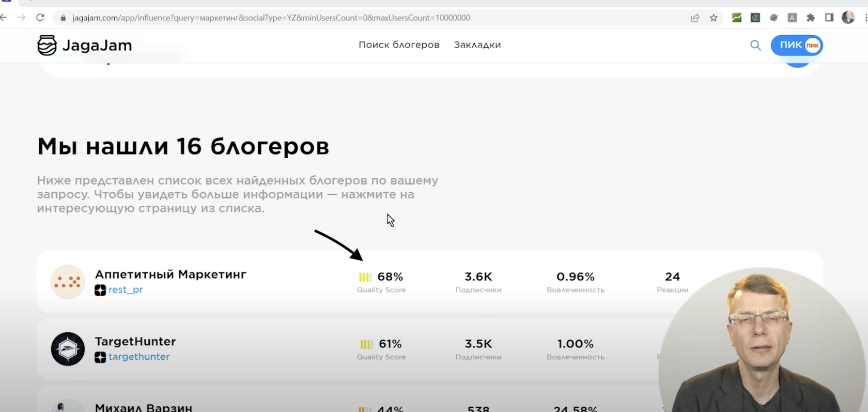
Task: Click the 1.00% Вовлеченность value
Action: (576, 344)
